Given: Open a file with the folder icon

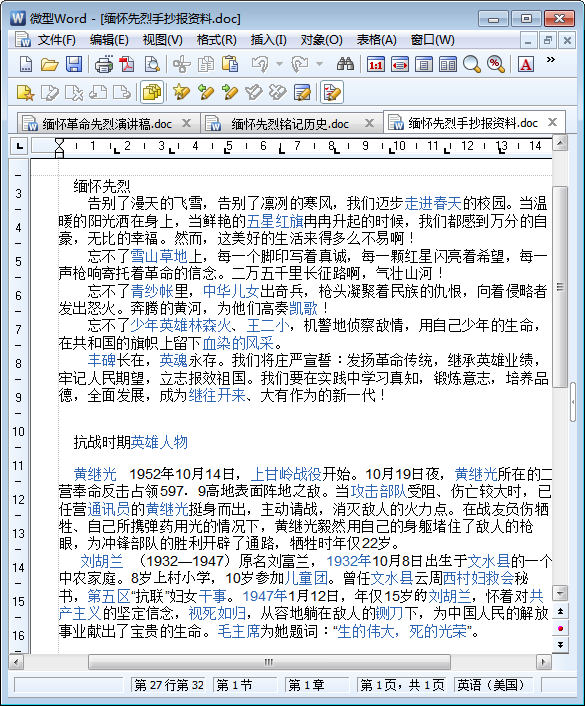Looking at the screenshot, I should pos(50,64).
